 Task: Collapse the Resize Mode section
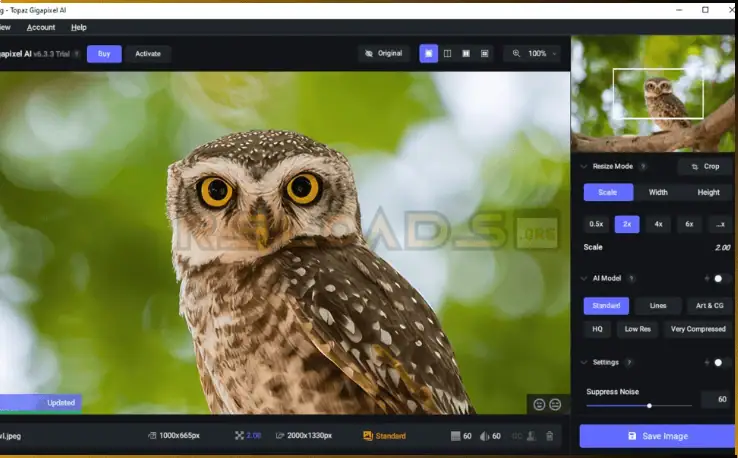(583, 167)
